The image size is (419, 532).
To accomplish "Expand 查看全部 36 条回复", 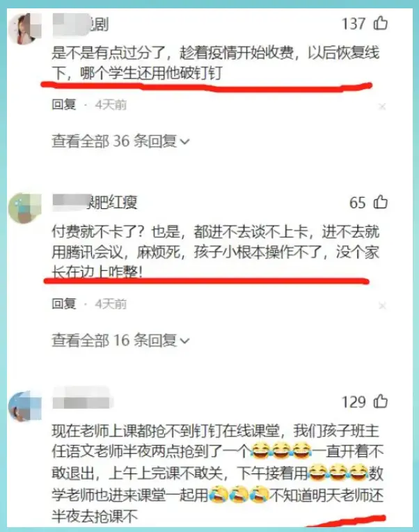I will [x=120, y=141].
